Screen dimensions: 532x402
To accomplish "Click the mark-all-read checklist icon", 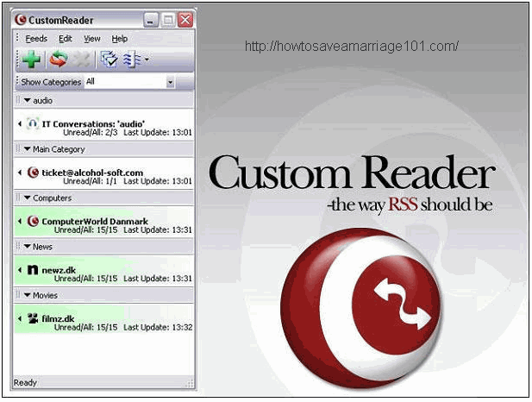I will 109,60.
